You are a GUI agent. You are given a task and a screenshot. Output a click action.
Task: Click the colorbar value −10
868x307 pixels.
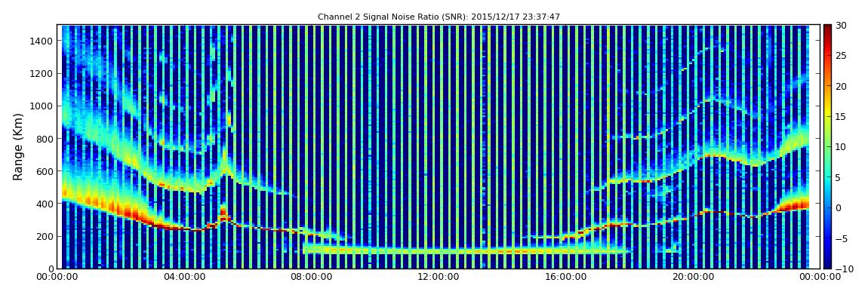click(844, 269)
